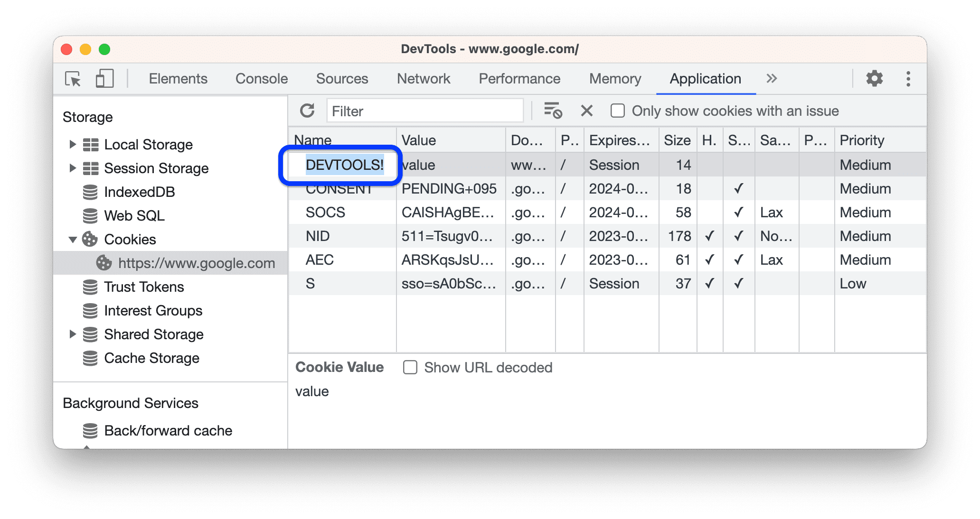Click the device toolbar toggle icon
Viewport: 980px width, 519px height.
103,78
